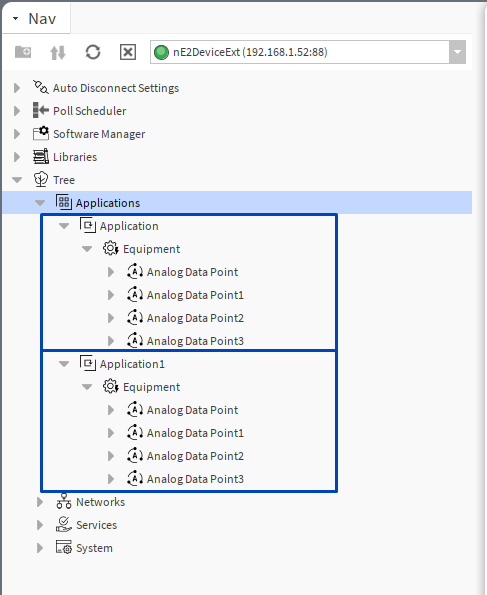Viewport: 487px width, 595px height.
Task: Click the close (X box) toolbar icon
Action: pyautogui.click(x=128, y=52)
